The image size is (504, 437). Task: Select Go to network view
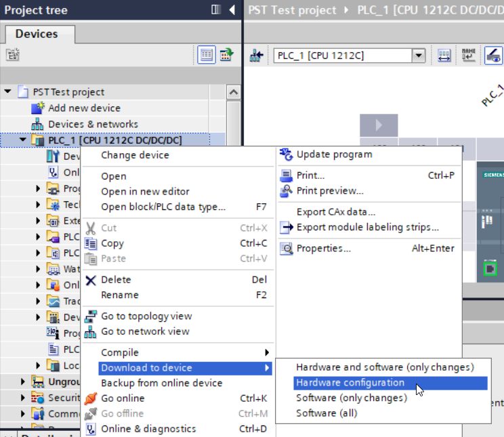(x=145, y=331)
